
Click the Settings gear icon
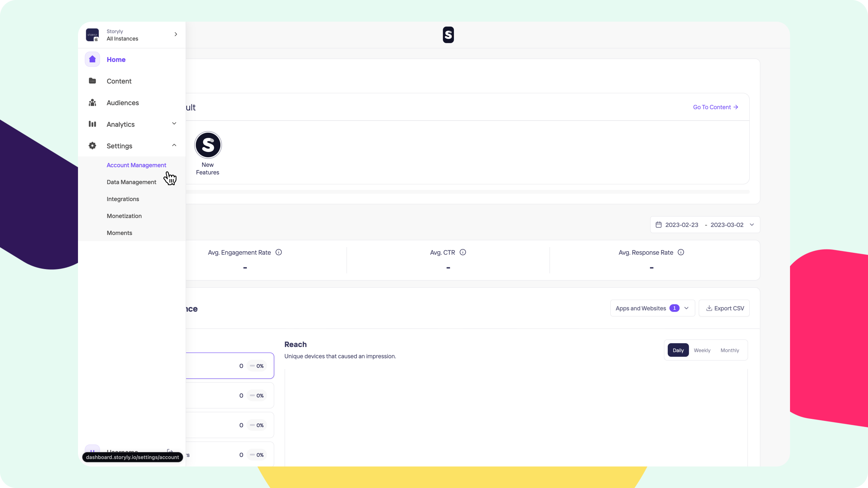click(92, 146)
